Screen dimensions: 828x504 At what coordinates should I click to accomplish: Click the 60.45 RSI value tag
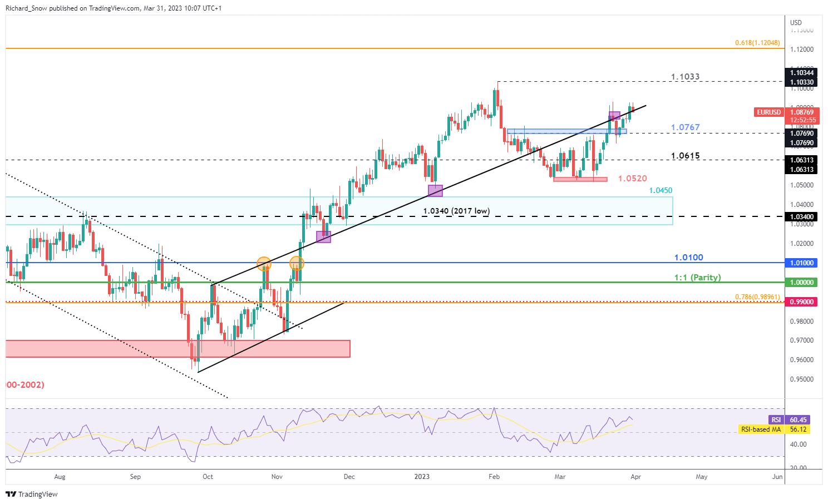pyautogui.click(x=798, y=420)
